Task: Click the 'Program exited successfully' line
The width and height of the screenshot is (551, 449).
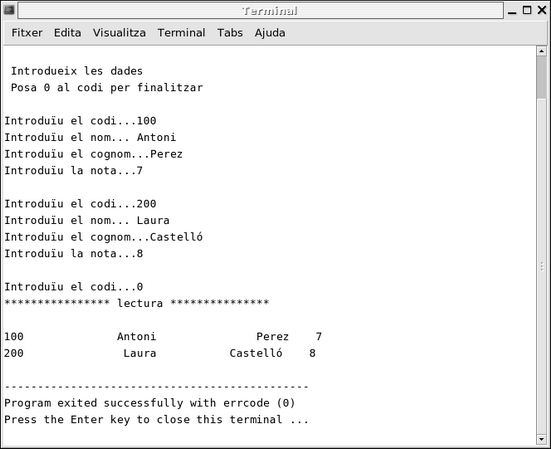Action: 150,403
